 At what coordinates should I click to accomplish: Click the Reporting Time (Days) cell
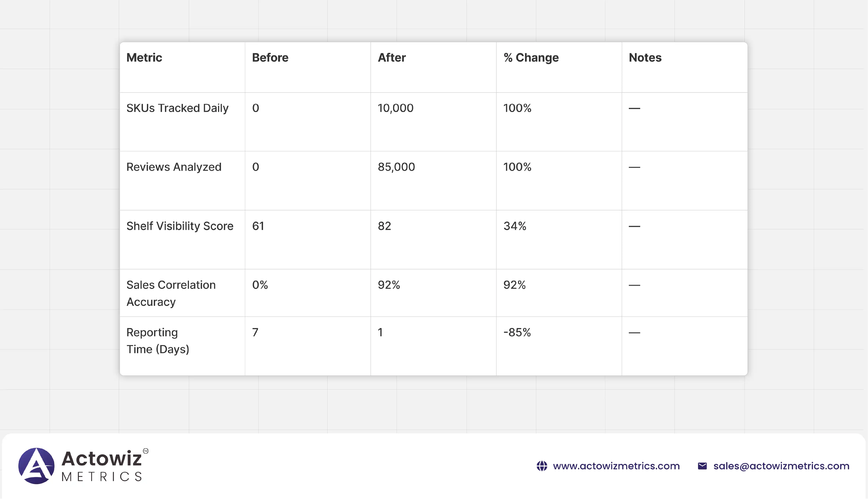point(158,341)
